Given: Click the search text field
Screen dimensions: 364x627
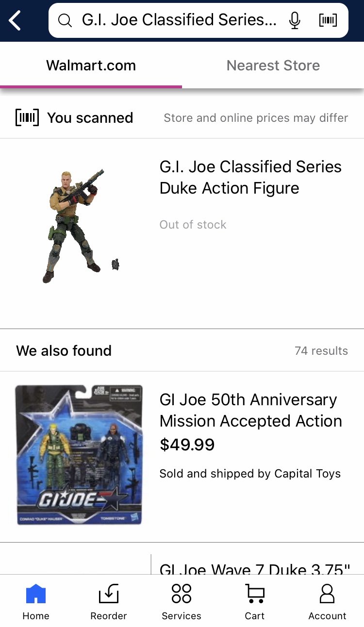Looking at the screenshot, I should [180, 20].
